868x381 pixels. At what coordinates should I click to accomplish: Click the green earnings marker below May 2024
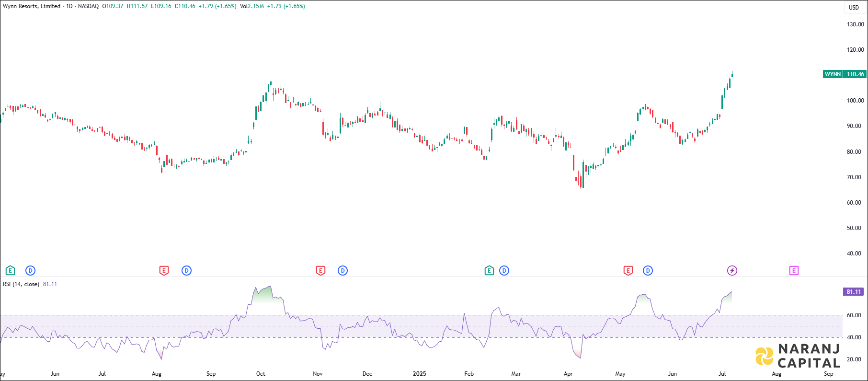10,271
